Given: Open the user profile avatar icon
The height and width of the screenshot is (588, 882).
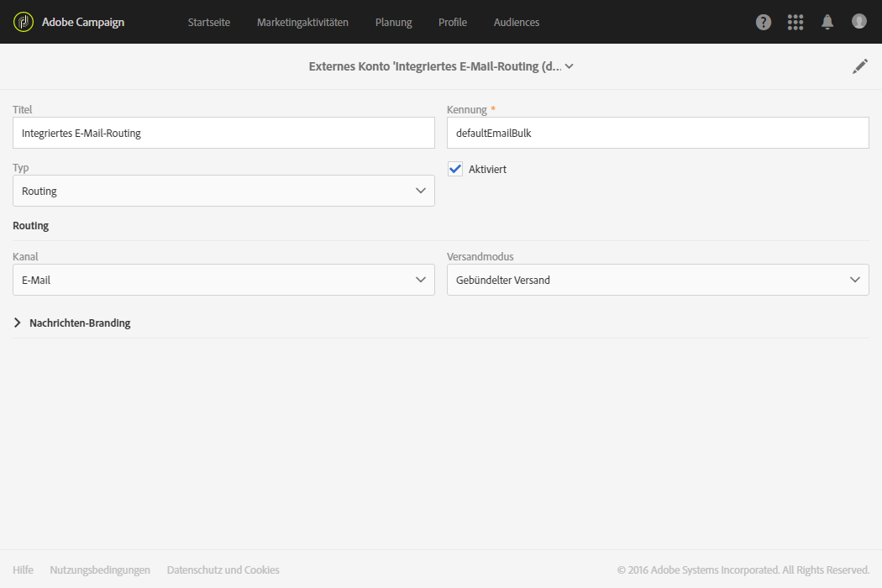Looking at the screenshot, I should coord(859,21).
